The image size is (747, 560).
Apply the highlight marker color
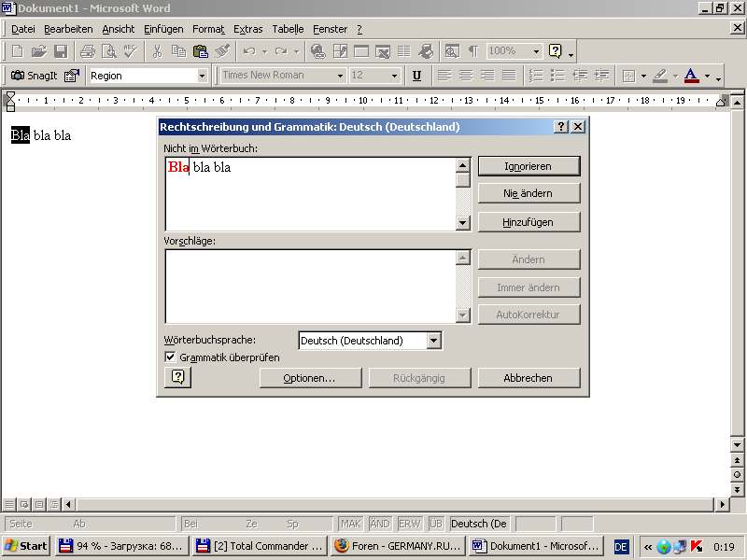(660, 76)
